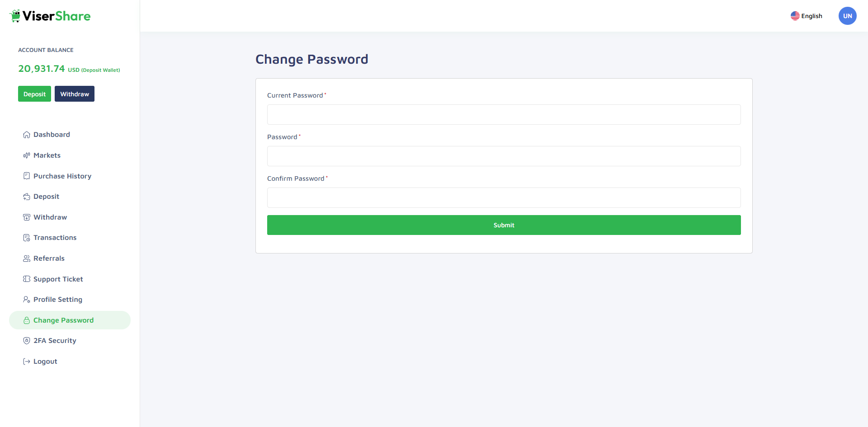
Task: Go to Withdraw in sidebar menu
Action: point(50,217)
